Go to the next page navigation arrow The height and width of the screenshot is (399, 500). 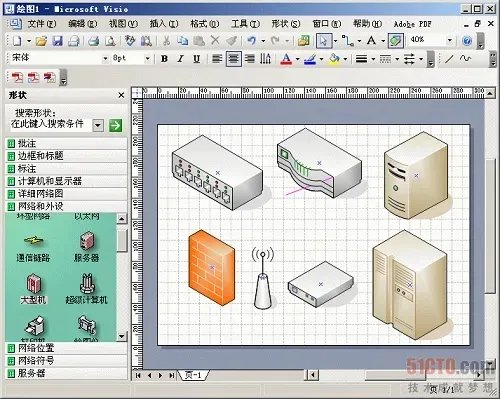[160, 375]
